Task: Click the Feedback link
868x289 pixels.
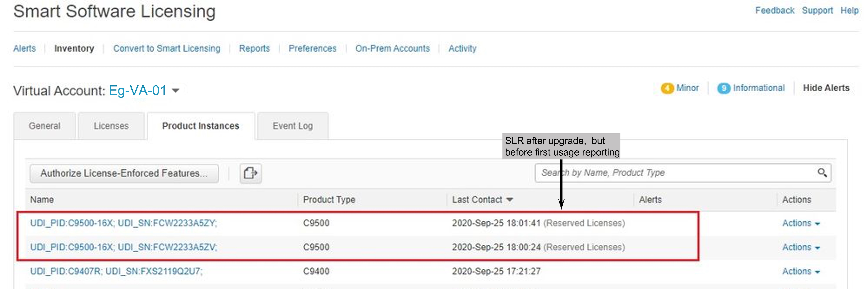Action: (x=774, y=11)
